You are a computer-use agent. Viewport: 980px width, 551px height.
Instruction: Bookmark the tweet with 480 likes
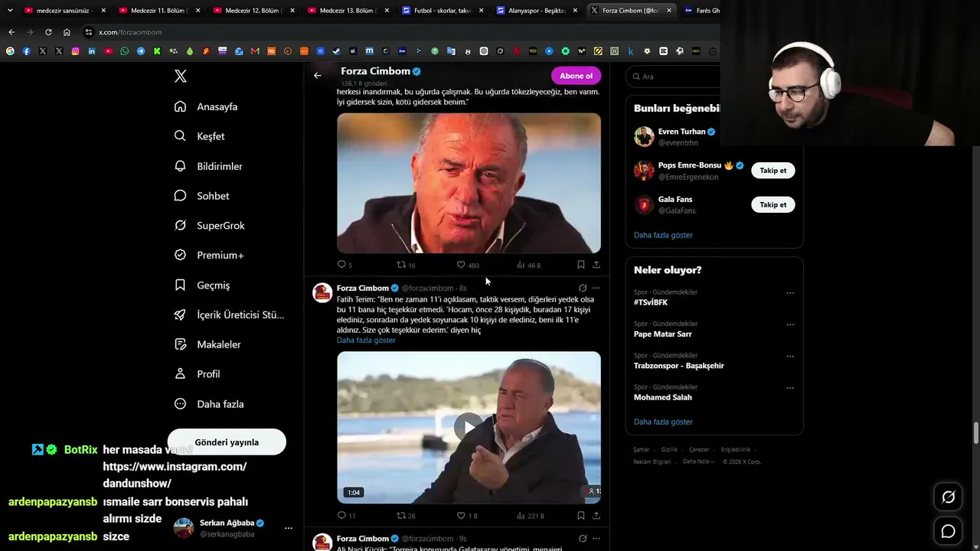click(581, 265)
